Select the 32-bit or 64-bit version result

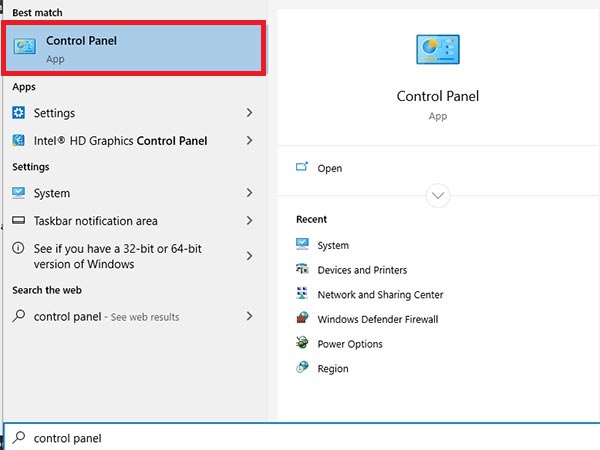pyautogui.click(x=134, y=256)
